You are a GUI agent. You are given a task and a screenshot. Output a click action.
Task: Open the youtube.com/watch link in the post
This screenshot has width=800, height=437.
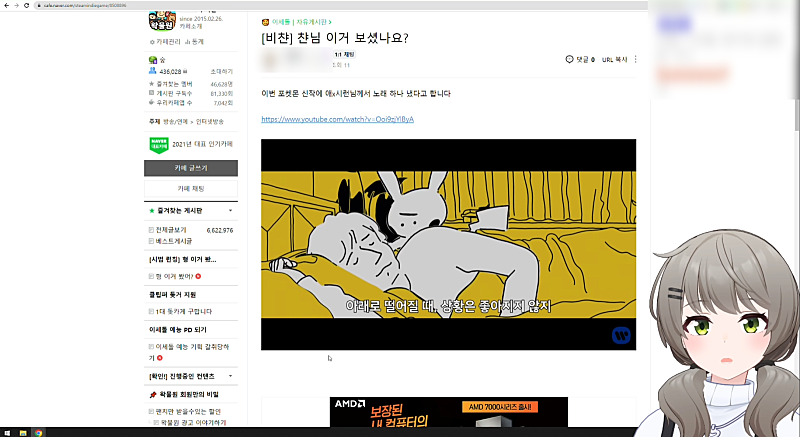(337, 119)
